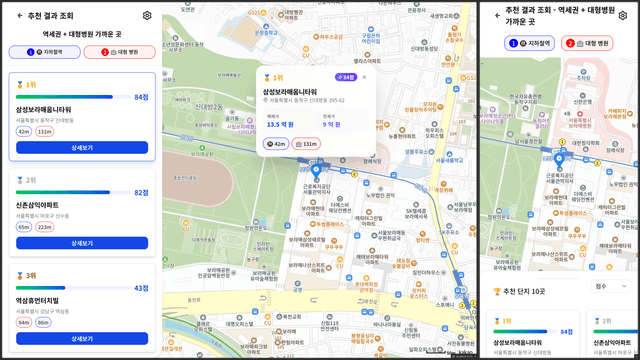
Task: Click GS25 store marker on map
Action: point(263,13)
